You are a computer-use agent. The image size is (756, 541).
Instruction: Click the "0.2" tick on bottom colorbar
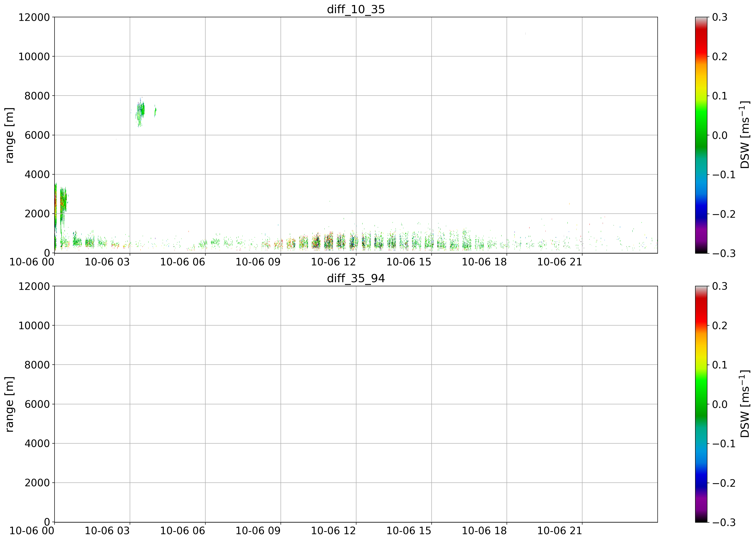pos(720,326)
